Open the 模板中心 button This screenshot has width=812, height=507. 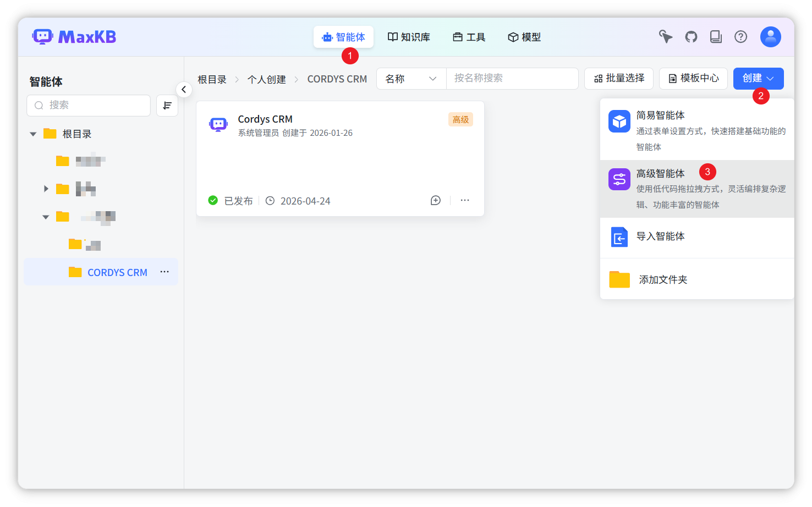pos(693,79)
